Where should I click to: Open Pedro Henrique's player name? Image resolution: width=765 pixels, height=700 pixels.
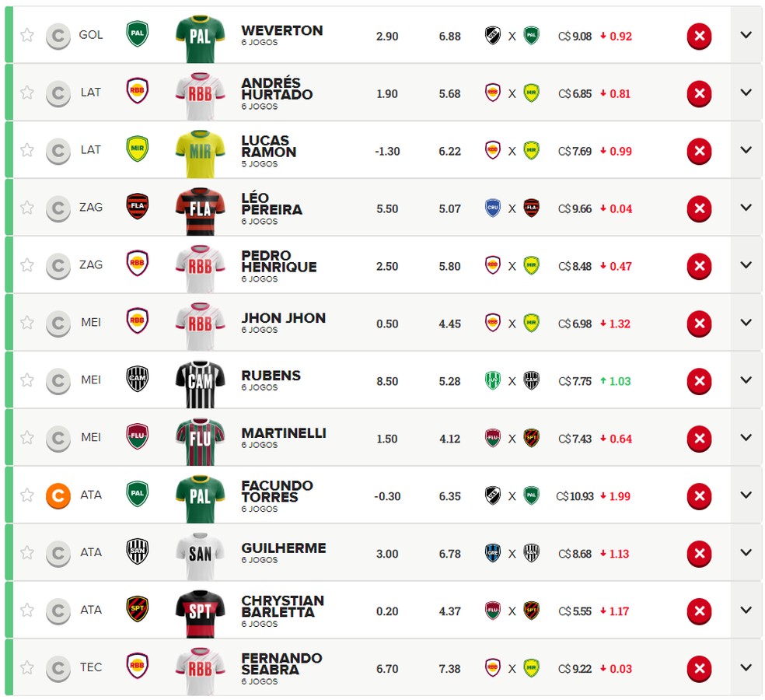click(x=278, y=261)
